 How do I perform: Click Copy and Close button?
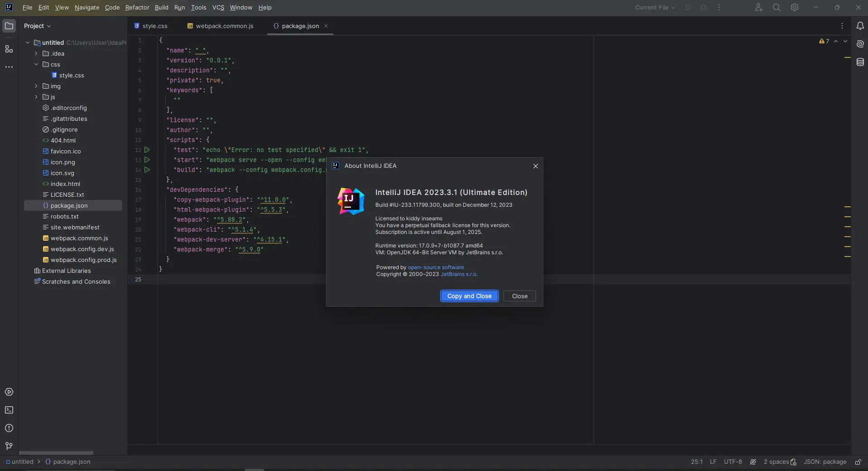coord(469,296)
